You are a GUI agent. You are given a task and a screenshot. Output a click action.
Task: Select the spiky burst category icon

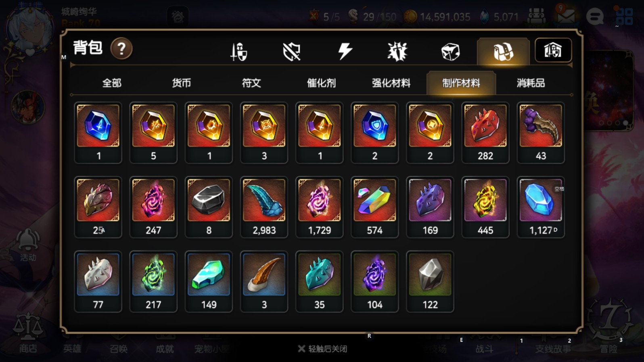click(397, 52)
